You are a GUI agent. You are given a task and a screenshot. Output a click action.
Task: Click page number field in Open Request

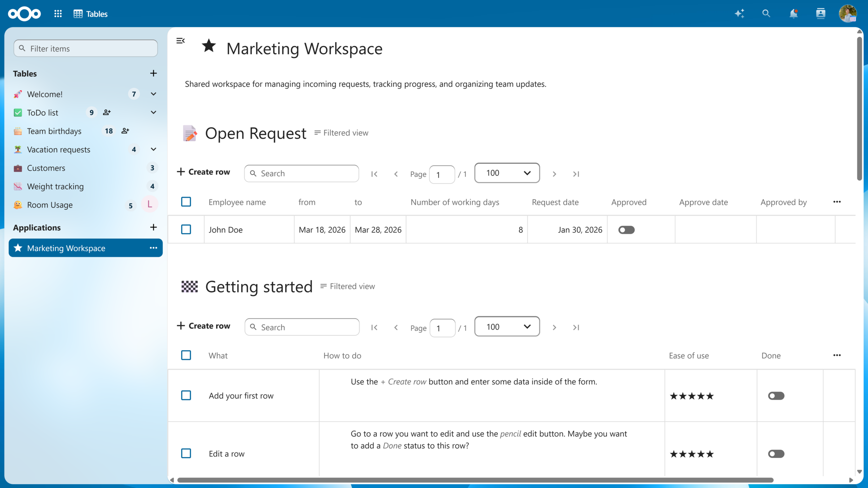click(442, 174)
